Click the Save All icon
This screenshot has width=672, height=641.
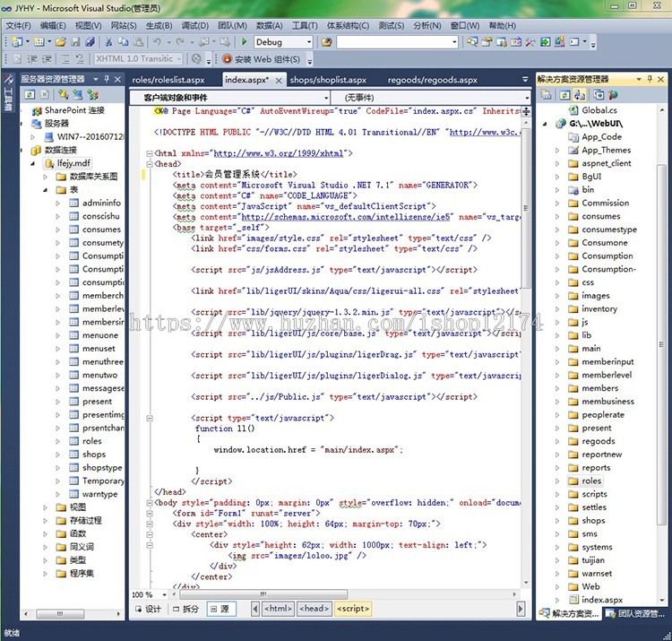90,41
